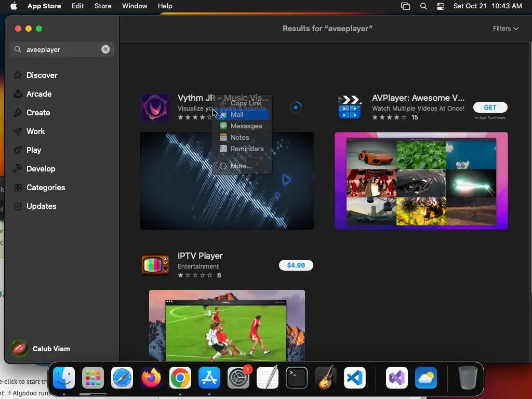View the AVPlayer video grid screenshot

pyautogui.click(x=421, y=181)
